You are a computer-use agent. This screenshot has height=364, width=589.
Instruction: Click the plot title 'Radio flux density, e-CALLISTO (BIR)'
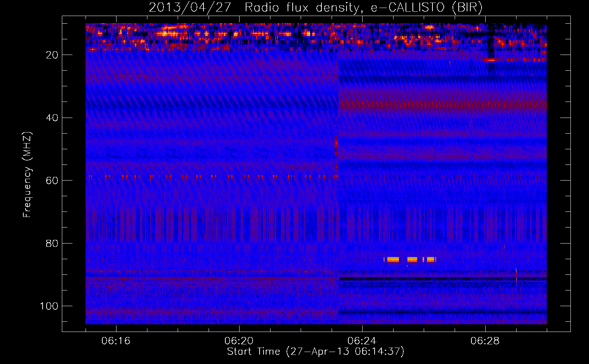(363, 7)
